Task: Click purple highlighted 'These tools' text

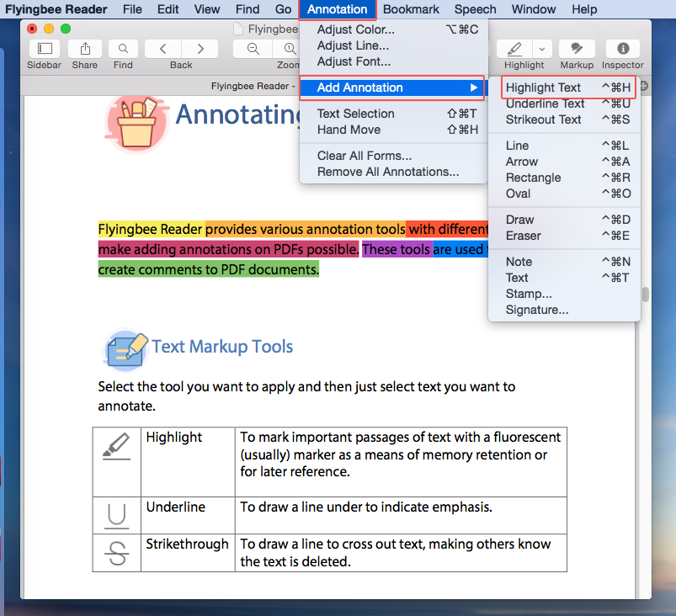Action: [397, 249]
